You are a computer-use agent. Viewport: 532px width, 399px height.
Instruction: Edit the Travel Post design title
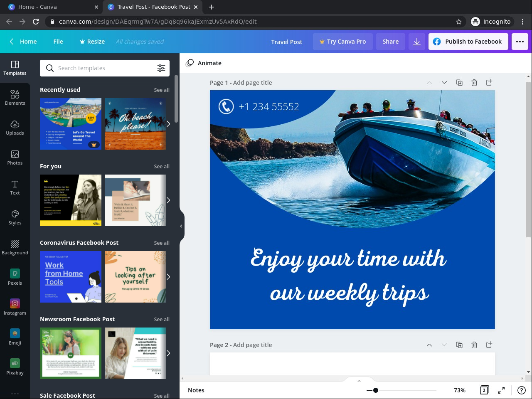coord(287,42)
